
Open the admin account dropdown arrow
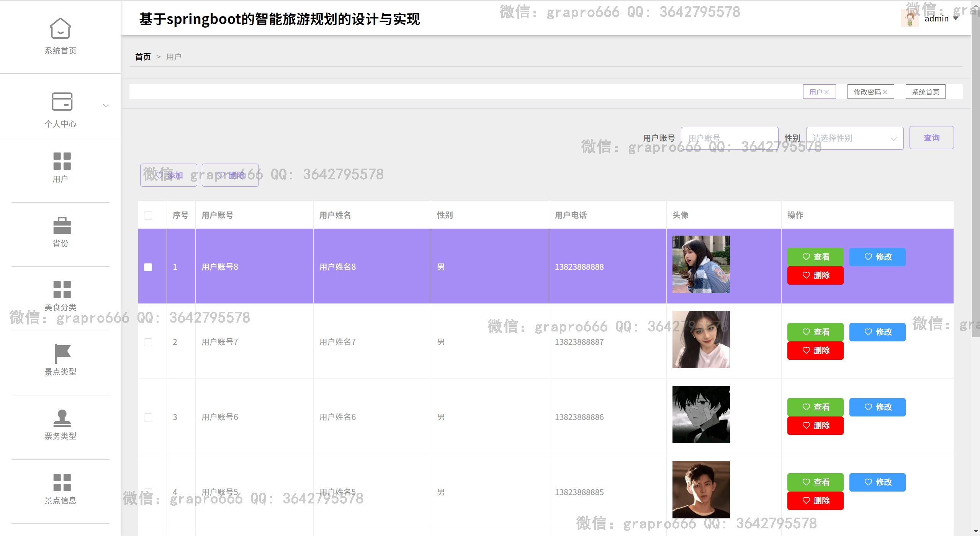pyautogui.click(x=956, y=18)
